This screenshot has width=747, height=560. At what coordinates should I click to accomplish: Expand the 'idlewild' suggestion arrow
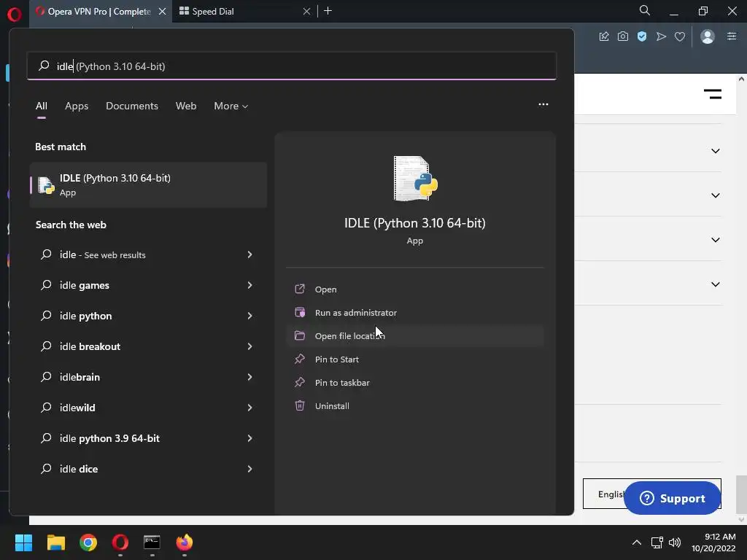click(x=249, y=408)
